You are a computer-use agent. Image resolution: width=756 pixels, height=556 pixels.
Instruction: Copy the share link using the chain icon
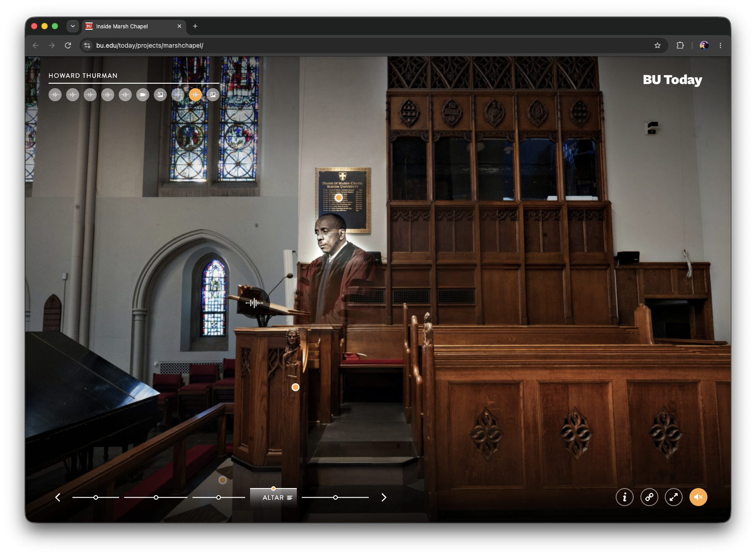(x=649, y=497)
